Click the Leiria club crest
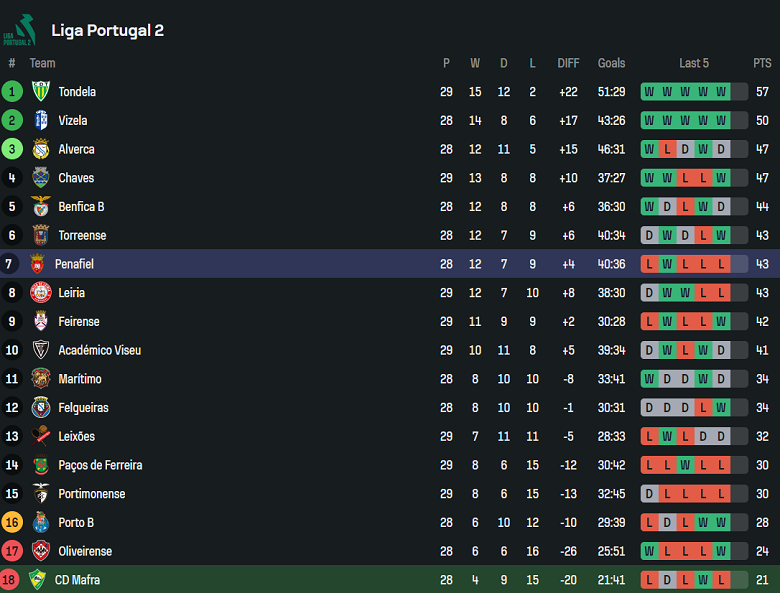The height and width of the screenshot is (593, 780). tap(41, 293)
